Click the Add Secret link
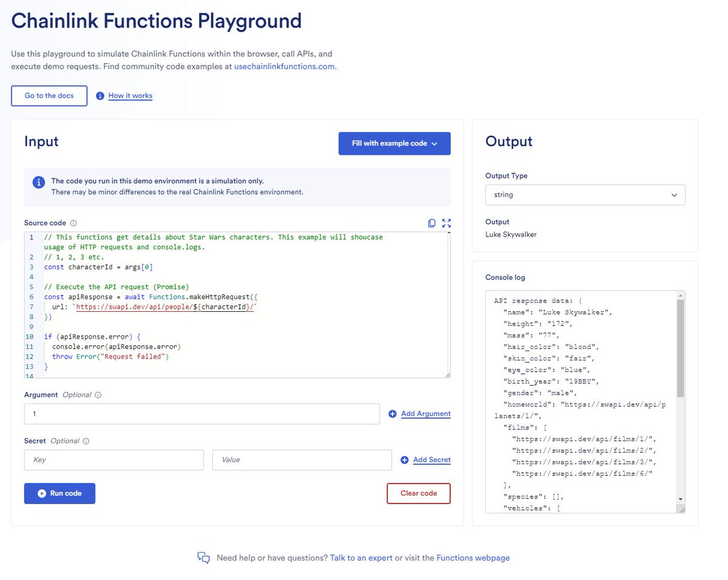 click(432, 460)
